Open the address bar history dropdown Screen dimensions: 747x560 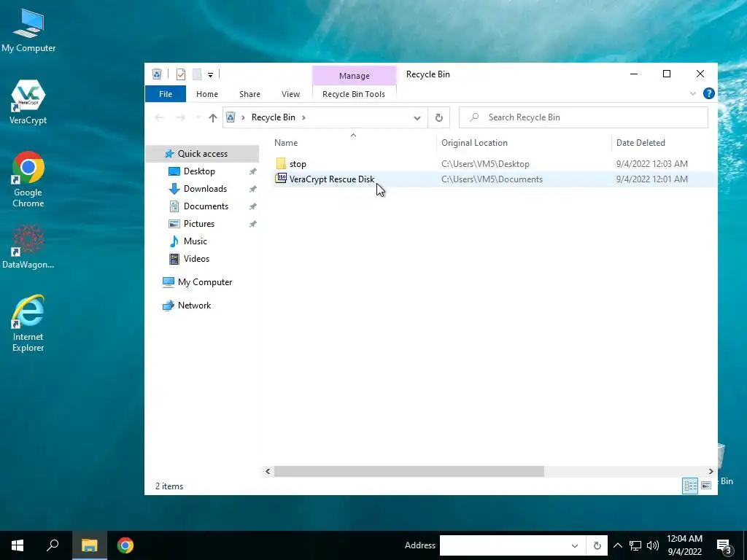click(x=417, y=117)
